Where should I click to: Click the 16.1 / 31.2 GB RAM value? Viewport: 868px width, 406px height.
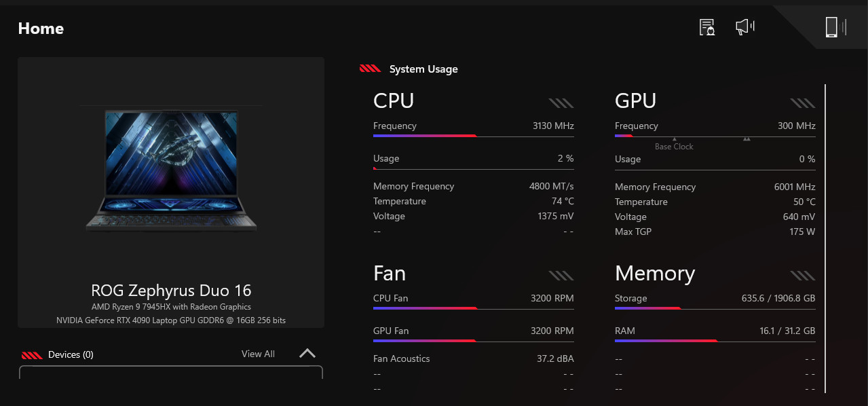(787, 331)
